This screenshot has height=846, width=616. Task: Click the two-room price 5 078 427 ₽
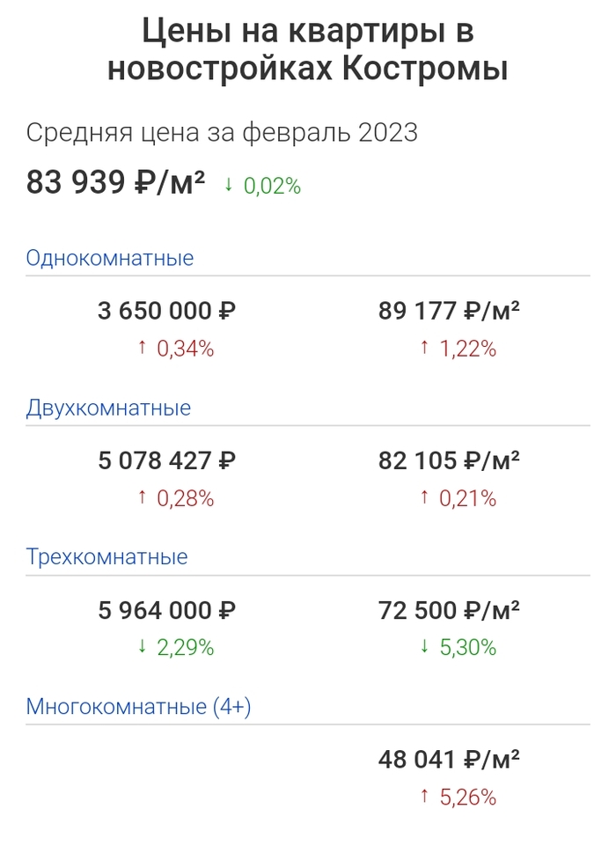167,460
